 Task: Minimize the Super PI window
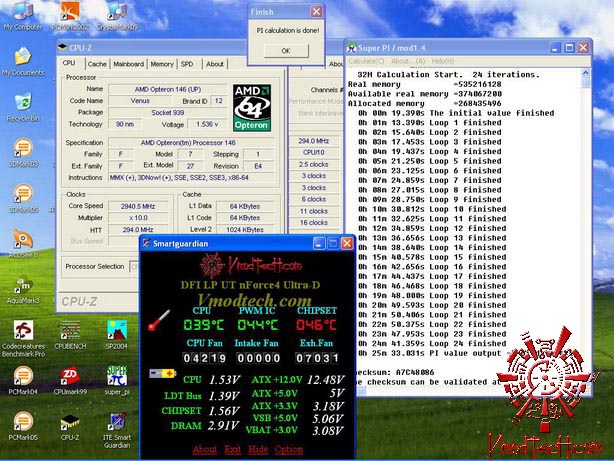point(555,48)
